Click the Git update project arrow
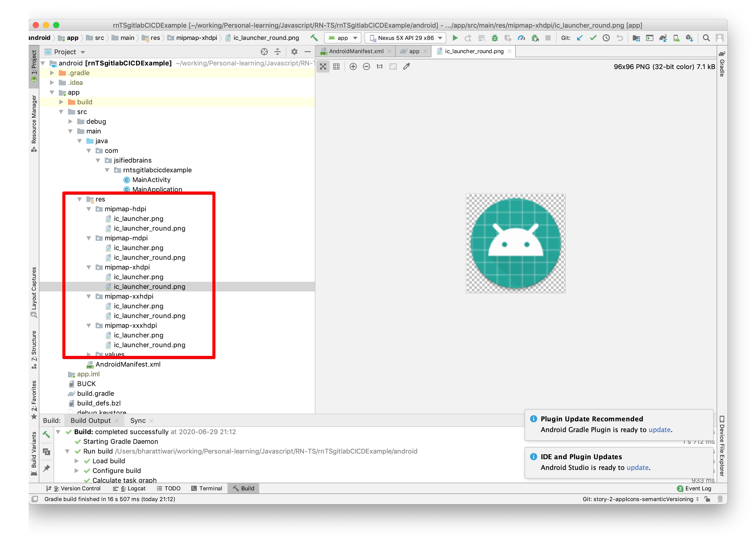 580,38
